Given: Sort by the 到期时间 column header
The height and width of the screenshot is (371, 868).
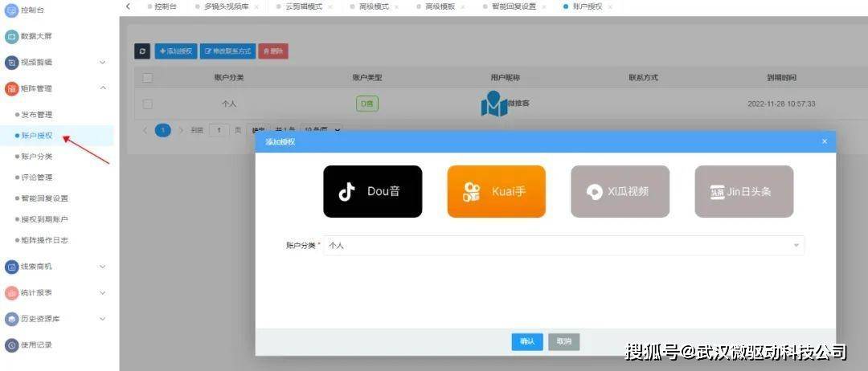Looking at the screenshot, I should (781, 78).
